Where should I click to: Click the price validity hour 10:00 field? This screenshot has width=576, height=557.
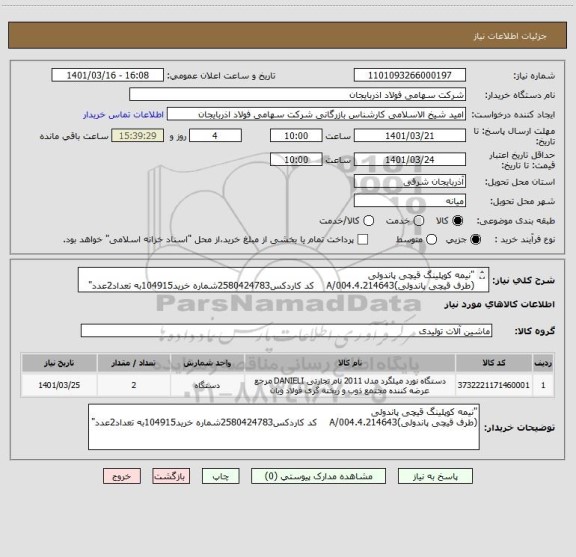(x=296, y=159)
